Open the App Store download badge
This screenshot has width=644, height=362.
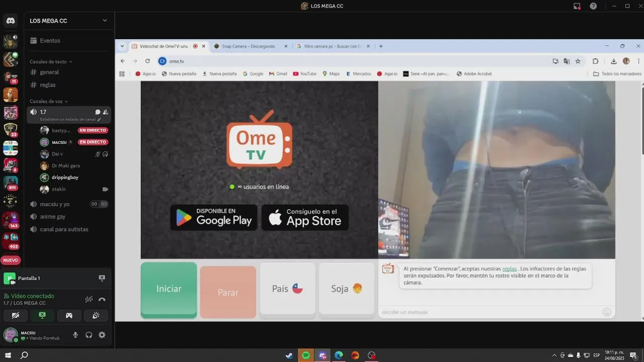pyautogui.click(x=305, y=217)
